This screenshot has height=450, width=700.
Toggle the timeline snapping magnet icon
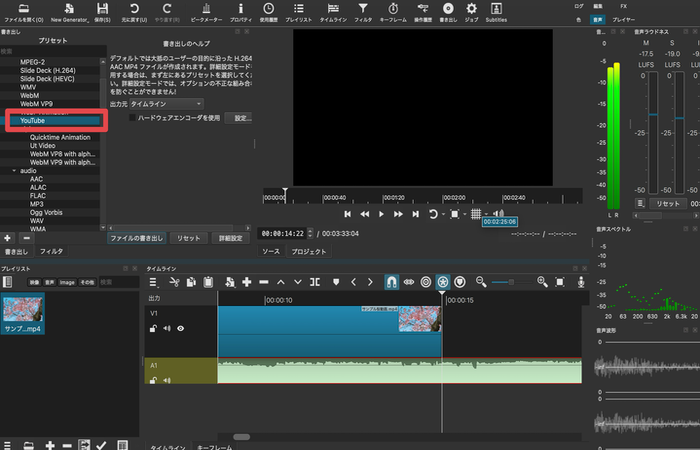(x=392, y=282)
